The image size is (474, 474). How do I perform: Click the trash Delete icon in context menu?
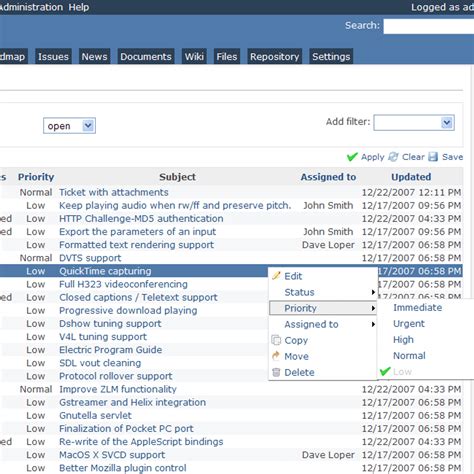click(276, 372)
